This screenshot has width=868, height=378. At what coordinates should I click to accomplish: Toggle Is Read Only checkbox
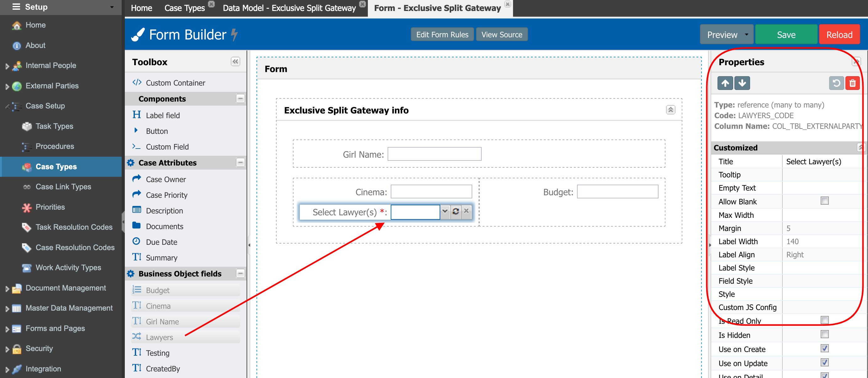[824, 320]
